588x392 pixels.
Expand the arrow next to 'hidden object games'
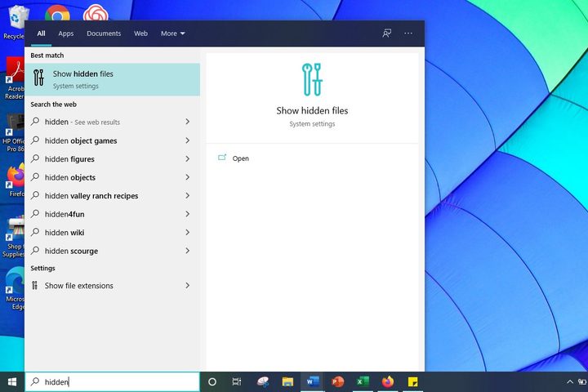click(x=188, y=140)
